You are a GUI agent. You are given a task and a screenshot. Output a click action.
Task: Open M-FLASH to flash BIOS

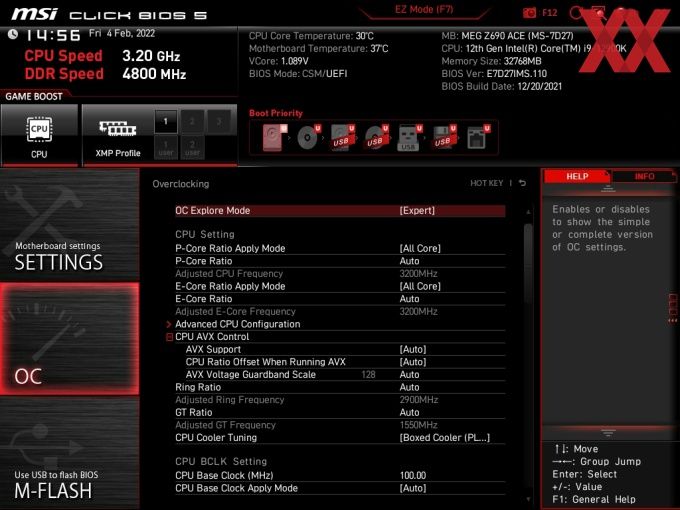69,453
